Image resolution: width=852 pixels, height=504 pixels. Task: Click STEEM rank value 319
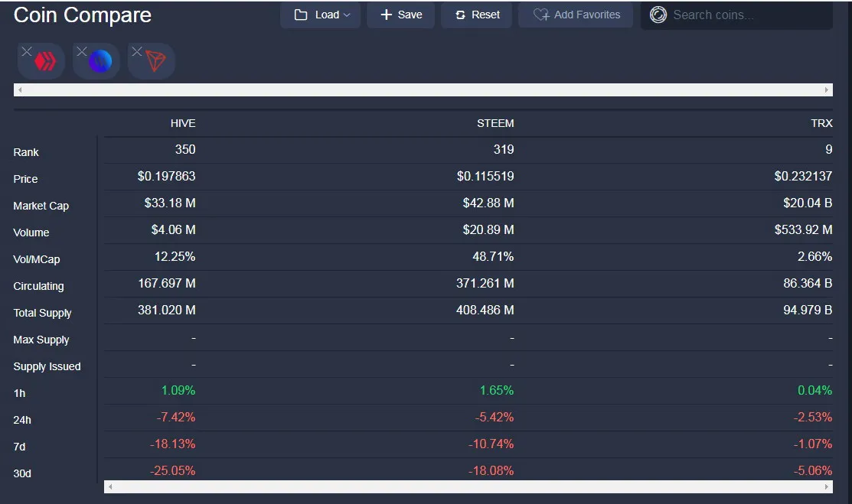(504, 149)
